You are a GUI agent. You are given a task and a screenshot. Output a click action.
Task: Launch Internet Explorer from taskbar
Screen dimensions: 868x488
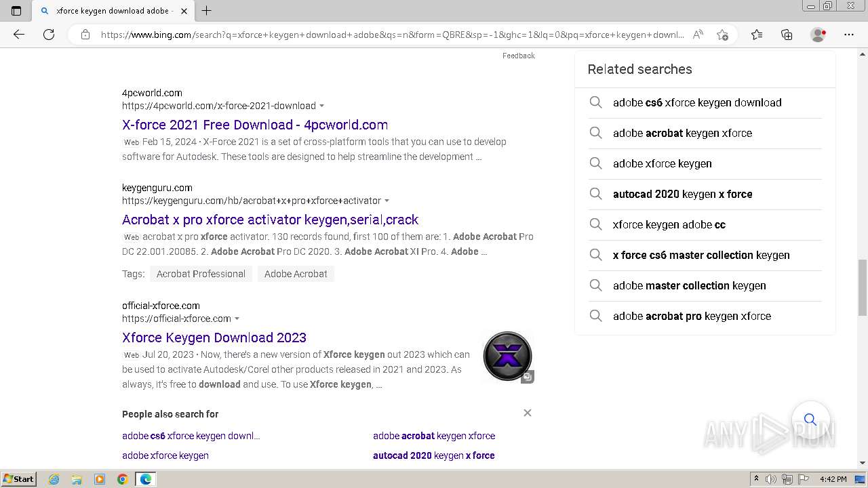tap(54, 479)
